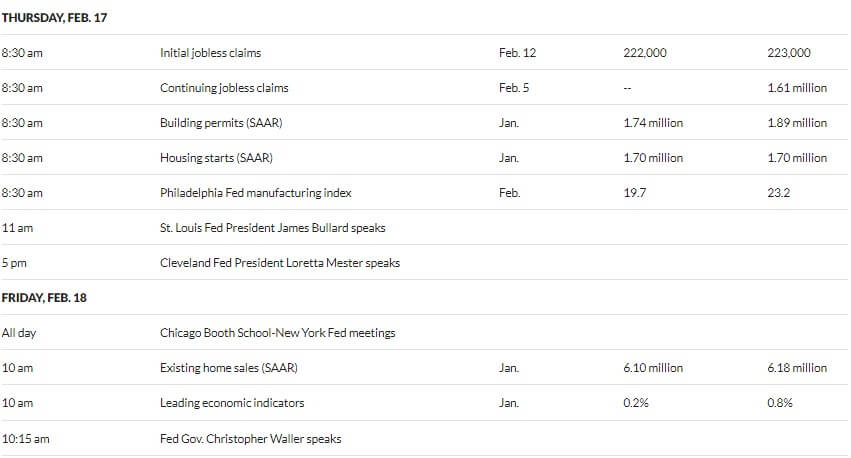851x458 pixels.
Task: Click the 223,000 previous jobless claims value
Action: (789, 53)
